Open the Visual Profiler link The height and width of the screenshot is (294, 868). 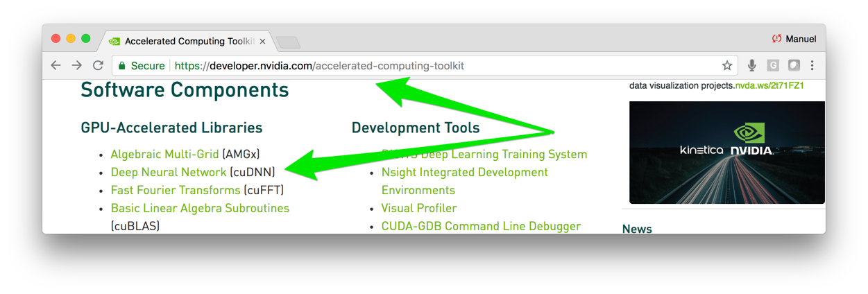pyautogui.click(x=419, y=208)
